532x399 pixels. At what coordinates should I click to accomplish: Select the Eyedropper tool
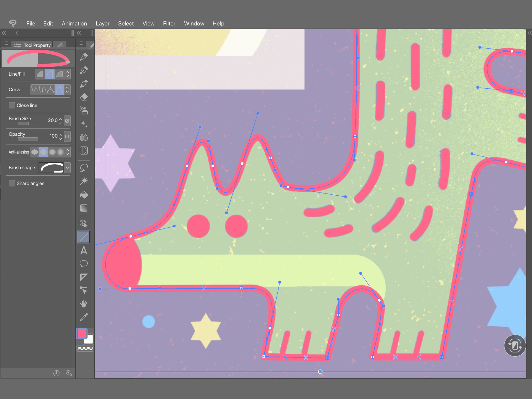click(84, 317)
